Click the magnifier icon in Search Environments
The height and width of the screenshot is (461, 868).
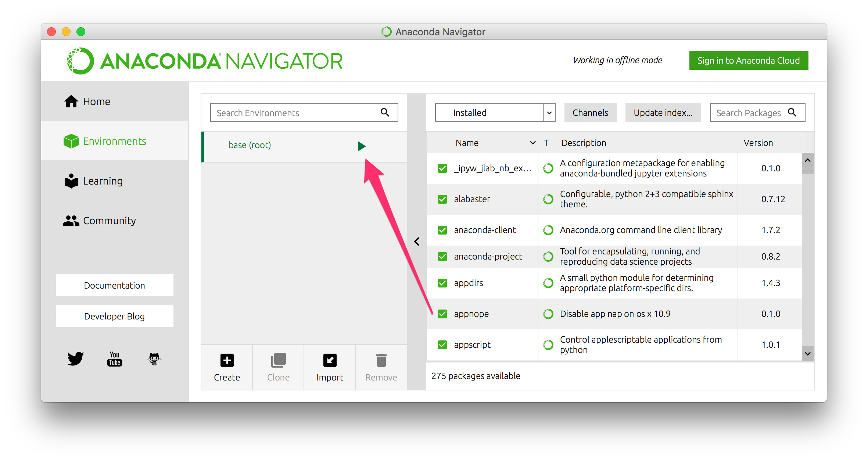click(385, 112)
